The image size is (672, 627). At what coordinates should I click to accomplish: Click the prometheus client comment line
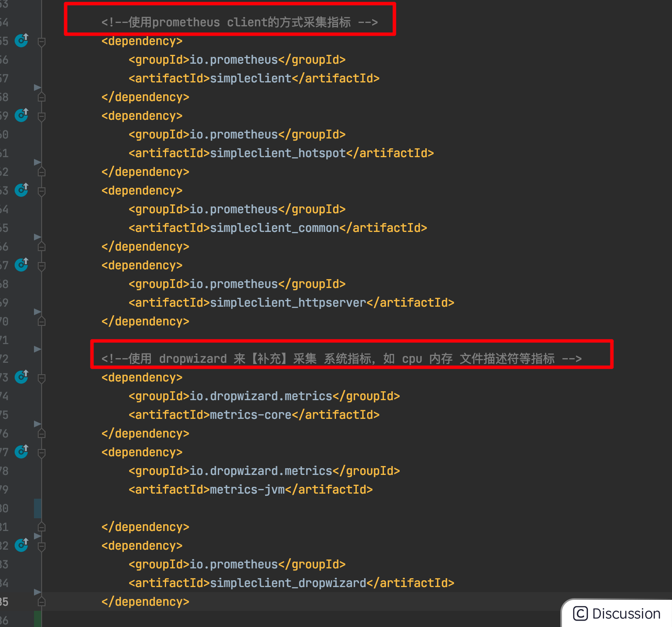point(240,22)
